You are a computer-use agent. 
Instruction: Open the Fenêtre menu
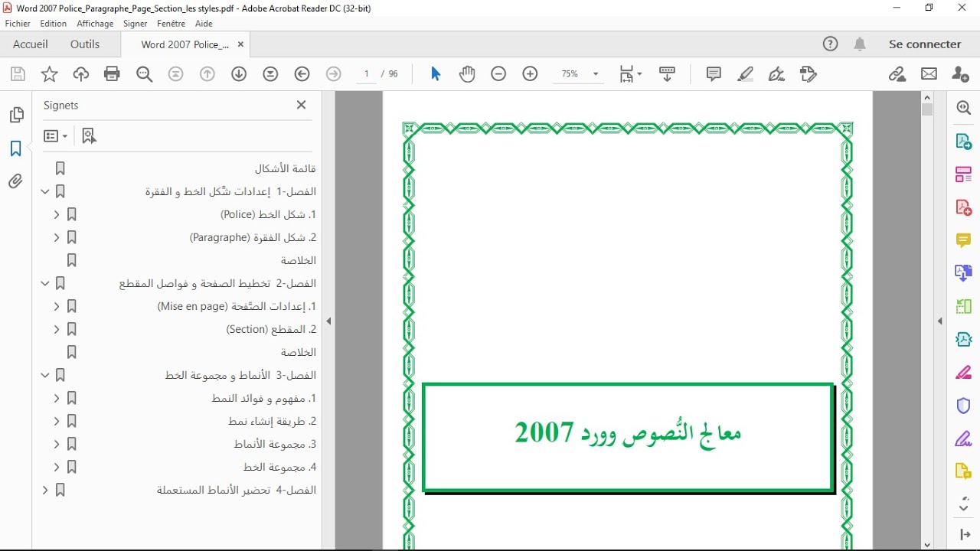(171, 24)
